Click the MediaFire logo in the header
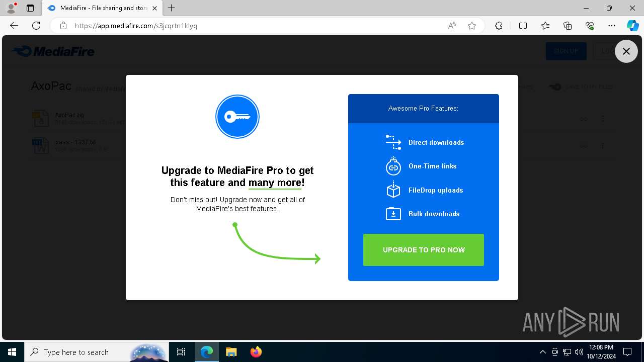This screenshot has height=362, width=644. point(53,51)
